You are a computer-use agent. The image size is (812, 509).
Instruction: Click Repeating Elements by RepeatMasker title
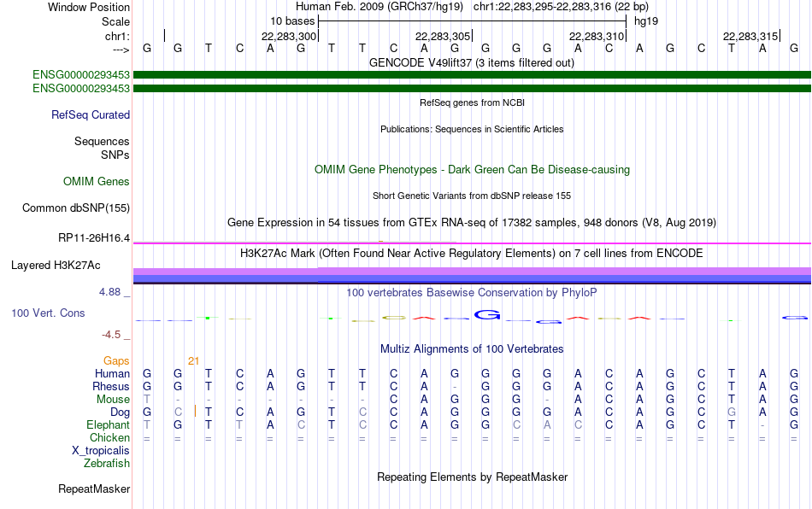(x=472, y=477)
